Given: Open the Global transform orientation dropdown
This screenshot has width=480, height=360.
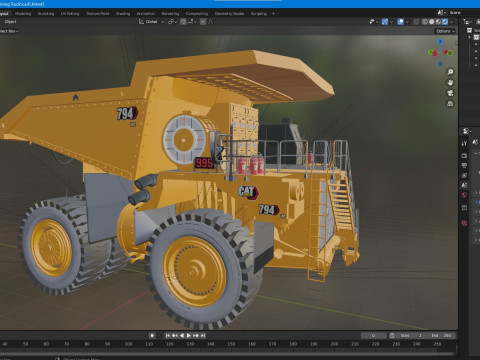Looking at the screenshot, I should pos(152,22).
